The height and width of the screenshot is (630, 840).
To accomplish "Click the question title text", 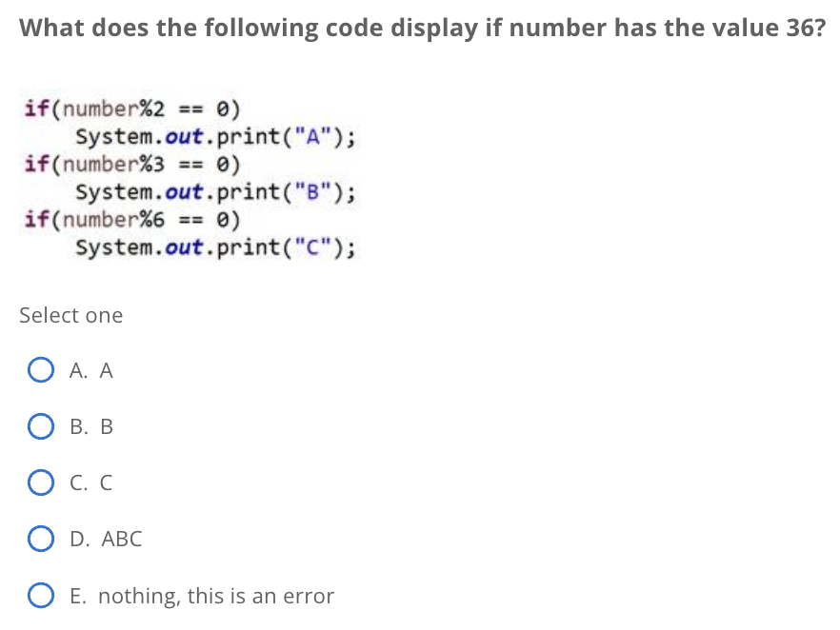I will [419, 28].
